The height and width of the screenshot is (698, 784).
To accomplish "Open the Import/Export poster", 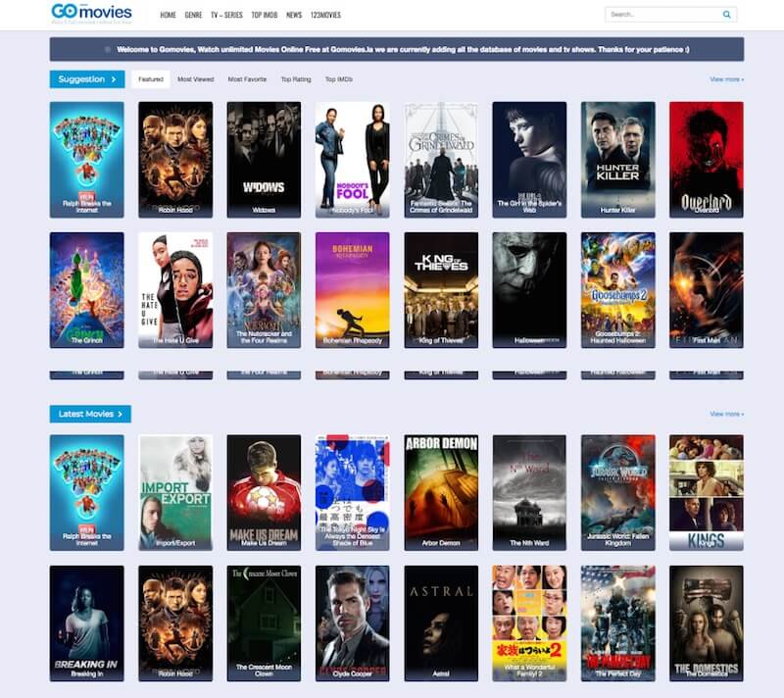I will 175,492.
